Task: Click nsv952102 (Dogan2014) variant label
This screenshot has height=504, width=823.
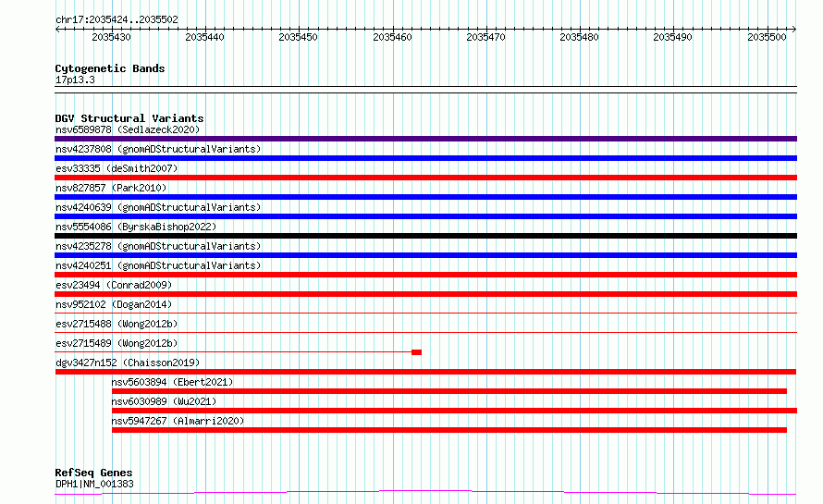Action: [x=114, y=304]
